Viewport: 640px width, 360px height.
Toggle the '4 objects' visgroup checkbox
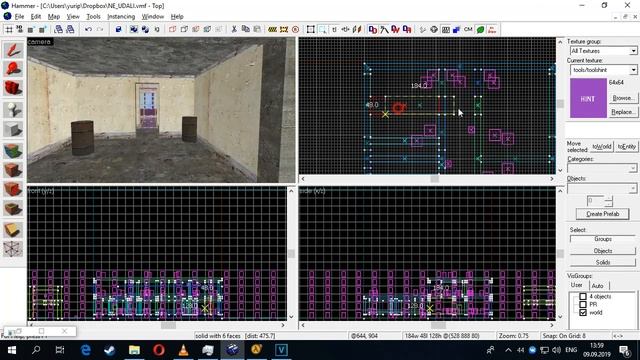tap(583, 296)
